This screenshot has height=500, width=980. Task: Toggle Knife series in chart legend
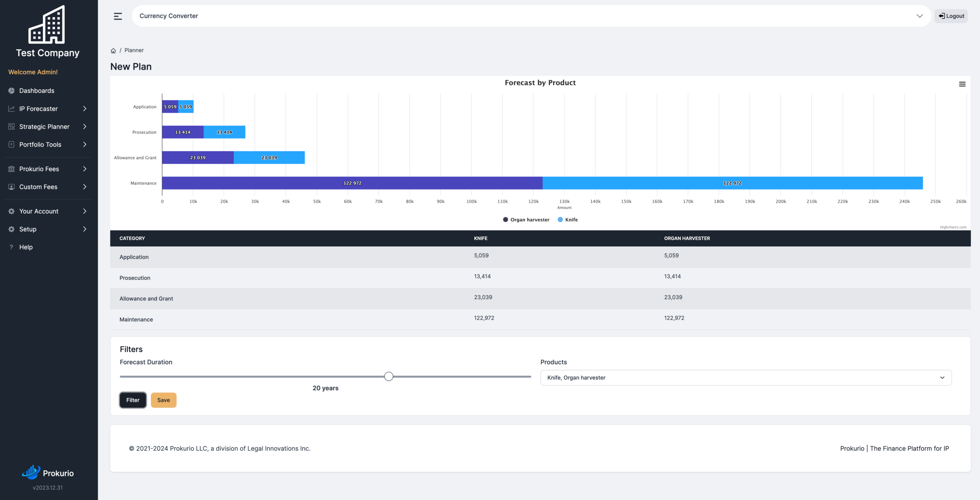pos(568,220)
